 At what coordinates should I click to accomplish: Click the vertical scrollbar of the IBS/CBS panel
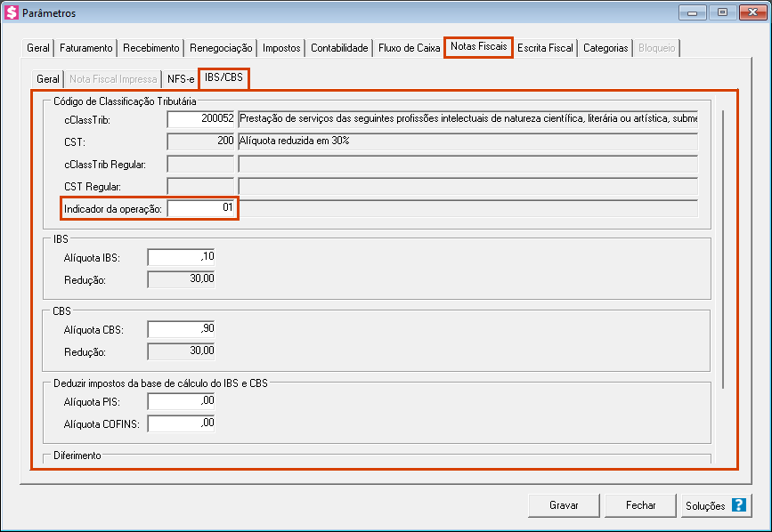(x=724, y=249)
